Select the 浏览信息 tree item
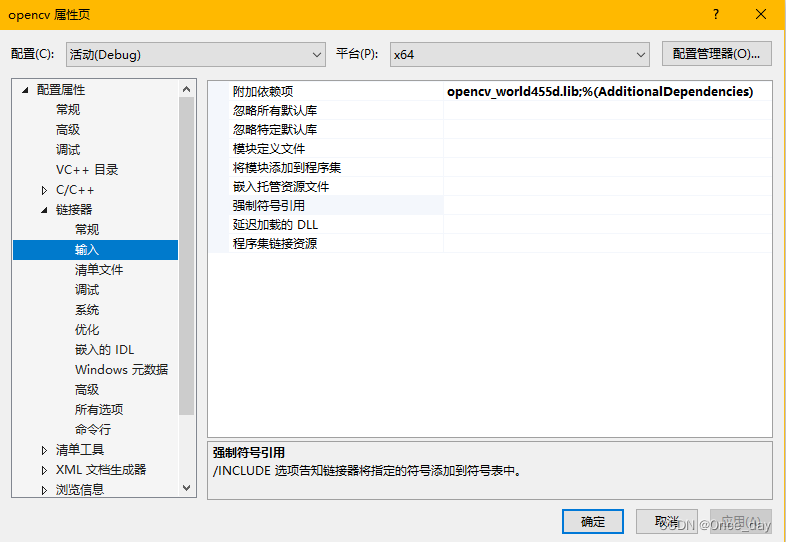The image size is (786, 542). pos(80,489)
